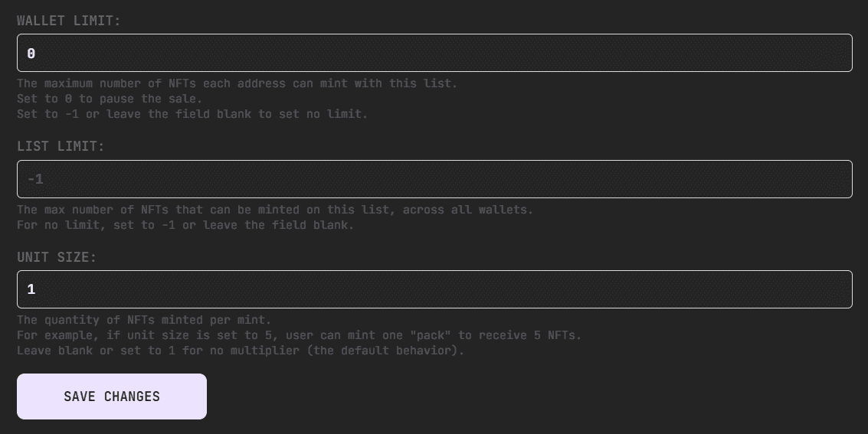868x434 pixels.
Task: Click the 'across all wallets' description line
Action: point(275,210)
